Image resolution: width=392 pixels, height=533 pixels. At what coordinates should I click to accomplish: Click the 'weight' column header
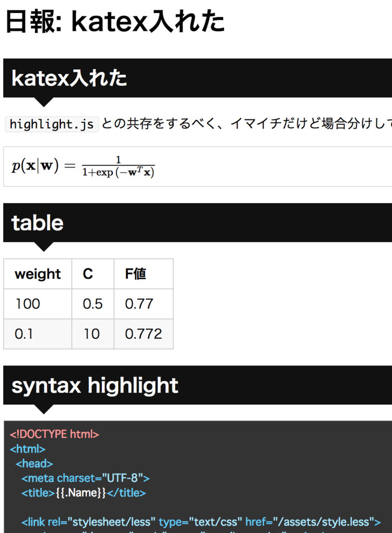pyautogui.click(x=37, y=274)
